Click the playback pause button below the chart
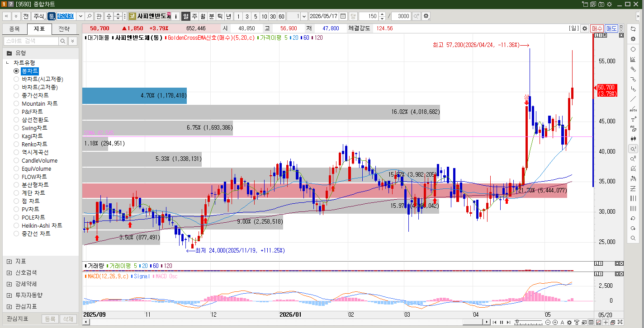 pos(502,322)
